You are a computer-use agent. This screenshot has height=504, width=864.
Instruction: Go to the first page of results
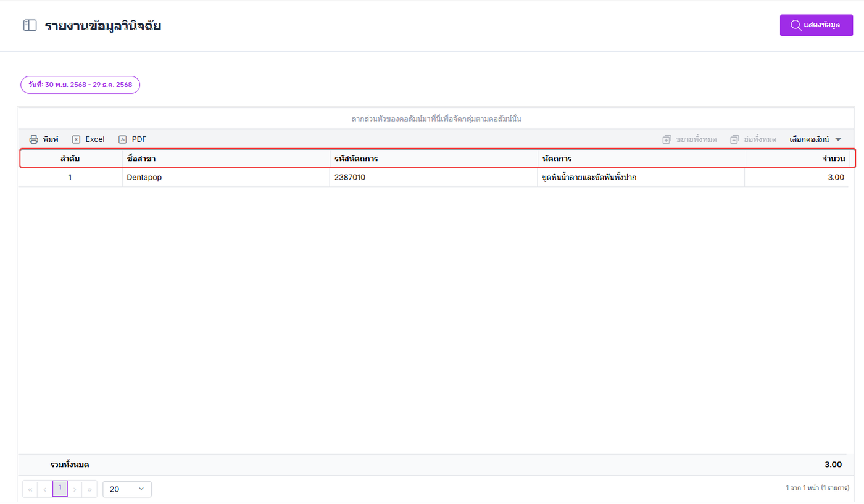[x=30, y=489]
